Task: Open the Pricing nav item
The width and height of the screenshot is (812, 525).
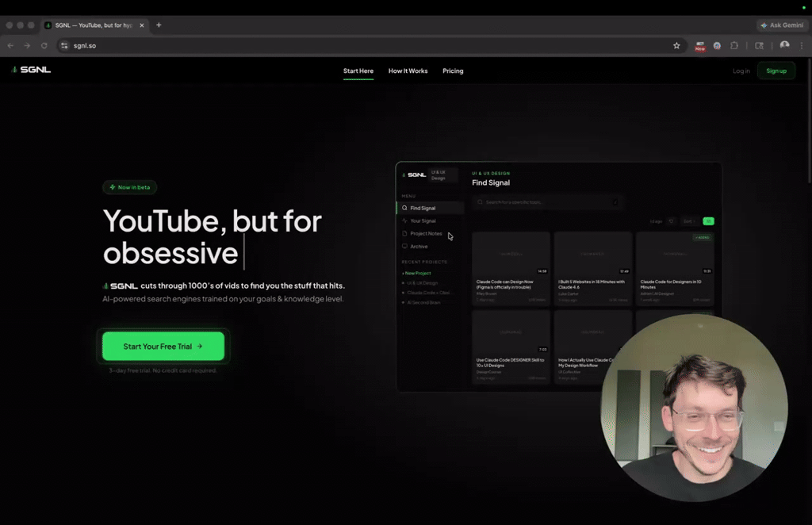Action: [x=453, y=71]
